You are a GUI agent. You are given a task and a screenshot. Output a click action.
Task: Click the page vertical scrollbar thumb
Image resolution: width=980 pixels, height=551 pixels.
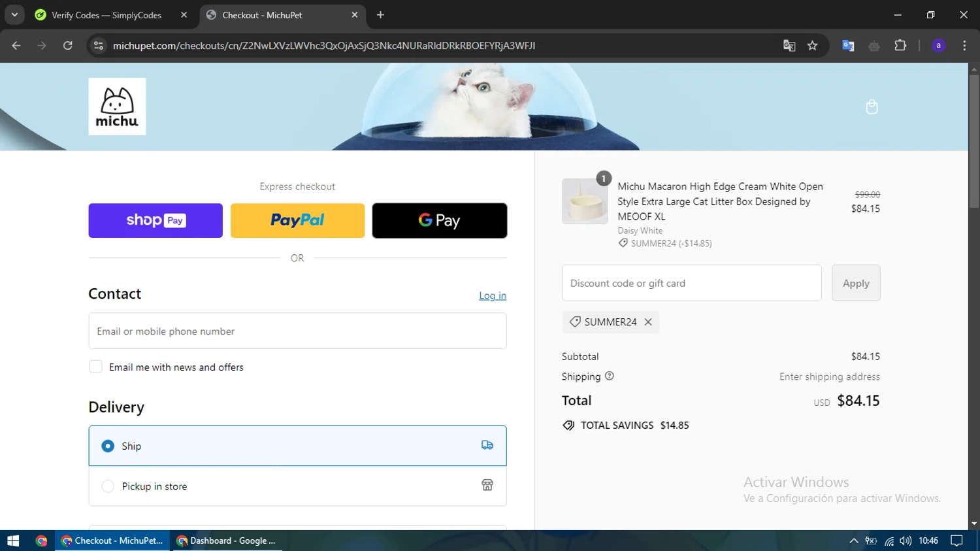[x=974, y=141]
